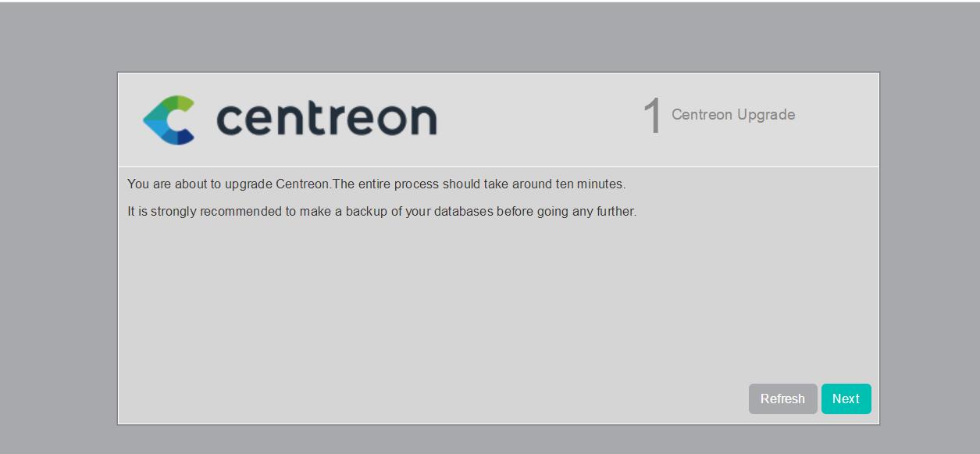Screen dimensions: 980x454
Task: Click the word Upgrade in the header
Action: pos(765,116)
